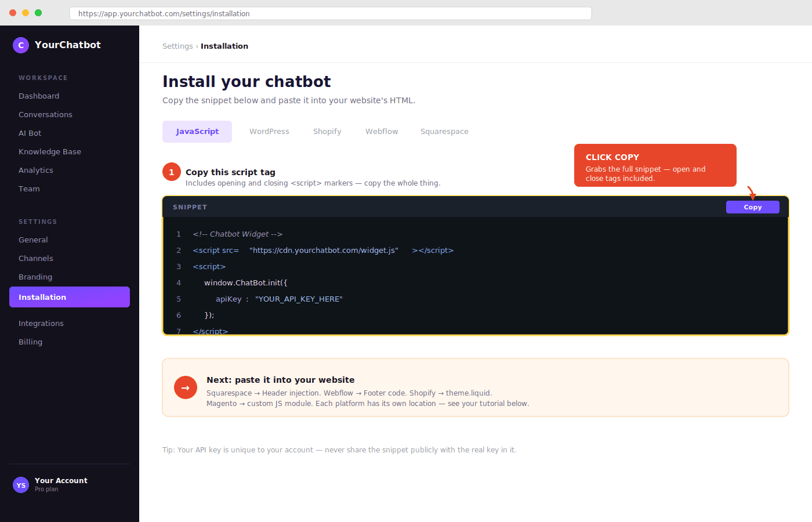Screen dimensions: 812x522
Task: Open the Analytics section
Action: tap(36, 170)
